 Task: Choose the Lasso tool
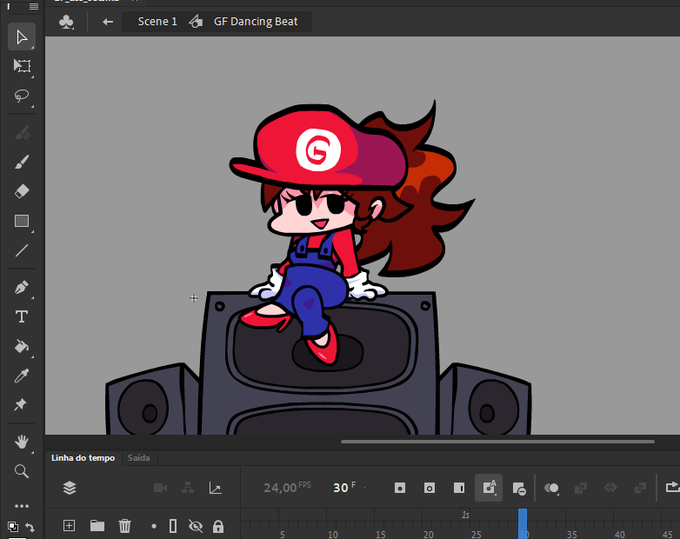22,95
